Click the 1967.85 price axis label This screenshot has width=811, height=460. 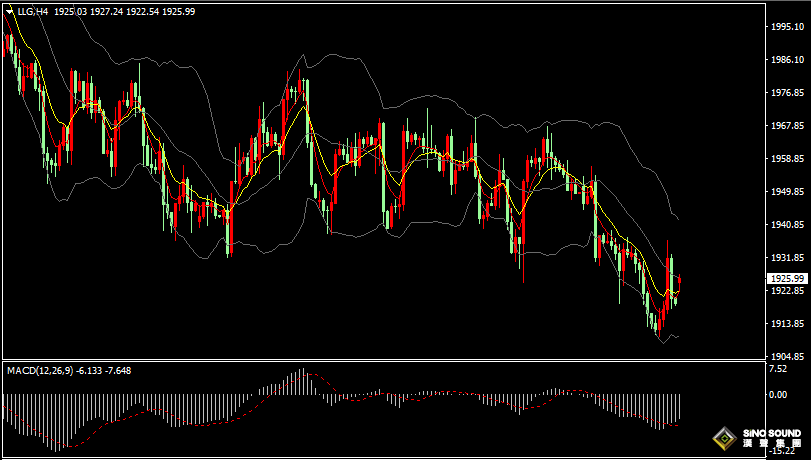786,126
